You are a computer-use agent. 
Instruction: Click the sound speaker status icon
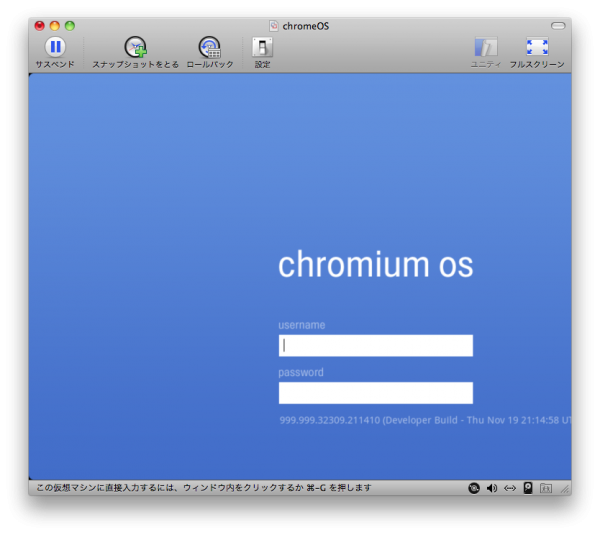(x=492, y=488)
